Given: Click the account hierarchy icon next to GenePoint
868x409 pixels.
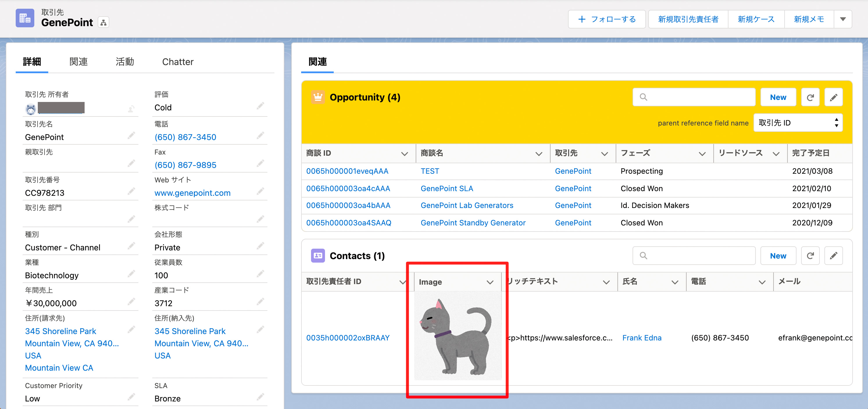Looking at the screenshot, I should [103, 23].
